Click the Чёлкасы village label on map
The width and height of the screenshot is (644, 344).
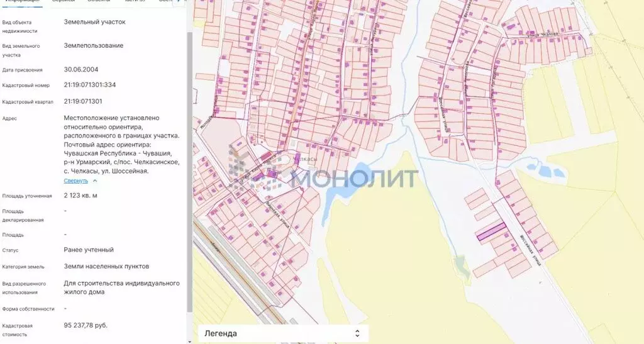[306, 159]
